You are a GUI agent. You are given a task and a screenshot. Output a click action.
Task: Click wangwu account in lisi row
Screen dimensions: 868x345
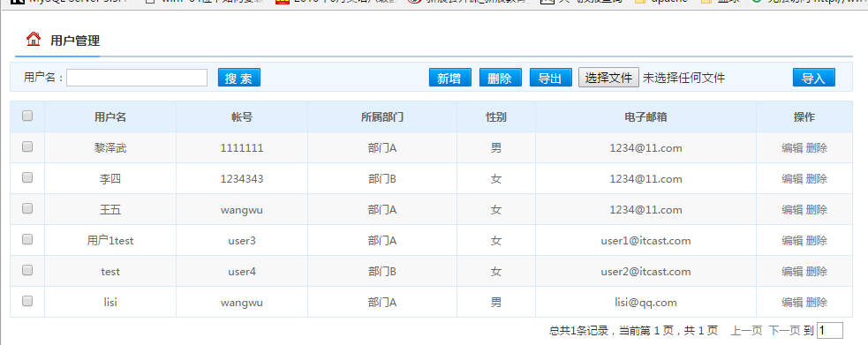pos(242,303)
